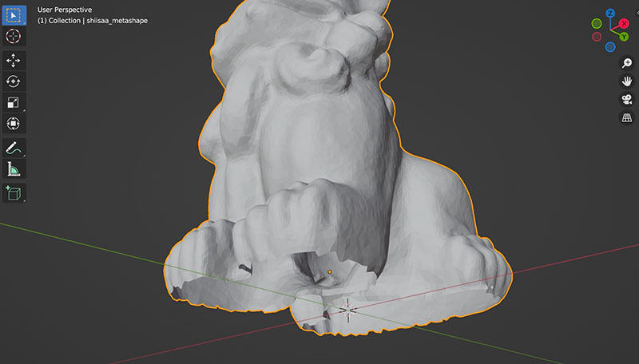Snap view to red X axis
The image size is (639, 364).
pos(624,24)
